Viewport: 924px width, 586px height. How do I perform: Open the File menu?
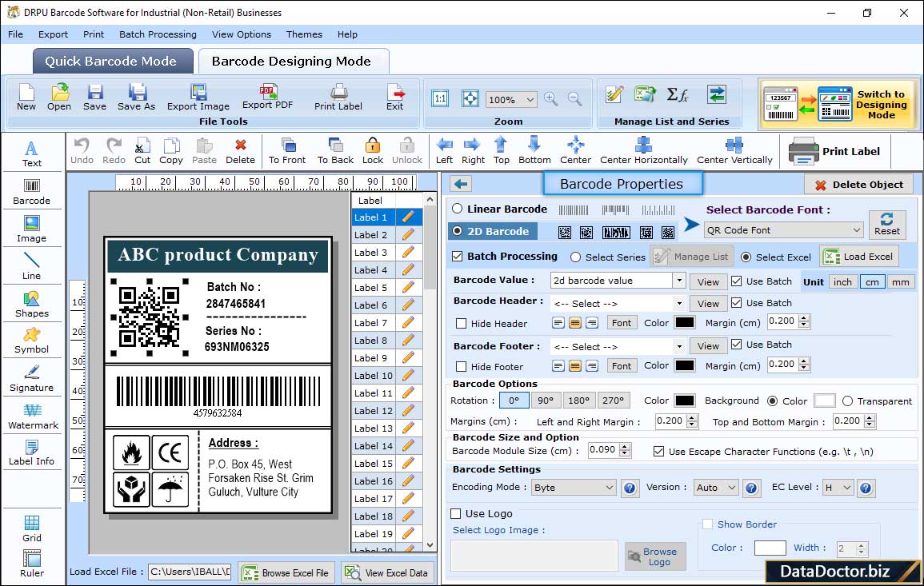(15, 34)
